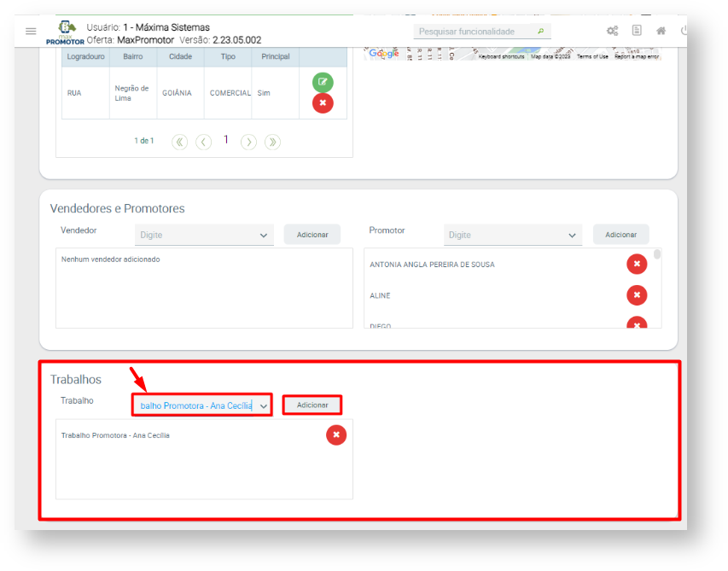Viewport: 728px width, 571px height.
Task: Go to last page of addresses
Action: [x=272, y=142]
